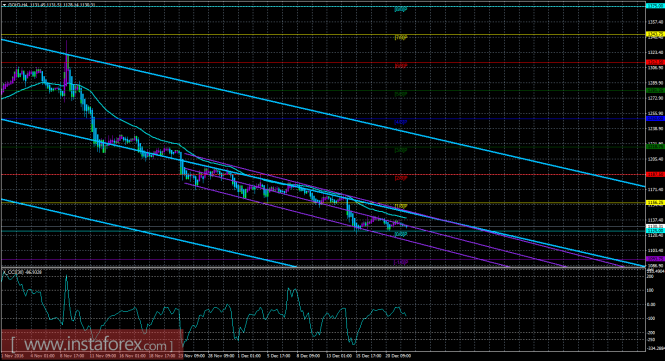Click the 1 Dec 01:00 time label

point(250,356)
